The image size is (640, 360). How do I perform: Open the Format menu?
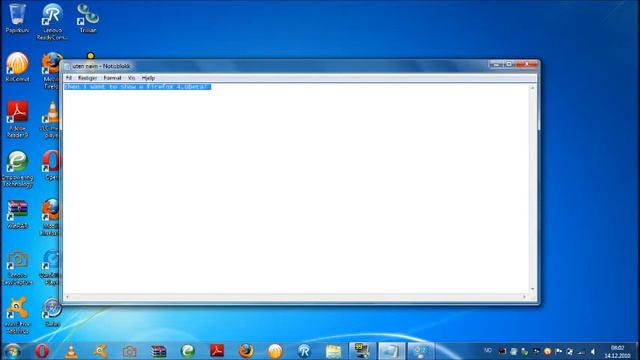point(112,78)
